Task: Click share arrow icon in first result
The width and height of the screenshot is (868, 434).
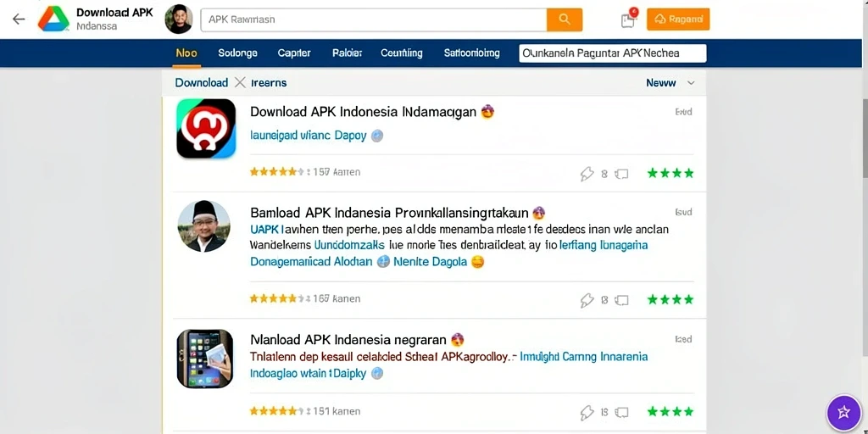Action: tap(587, 174)
